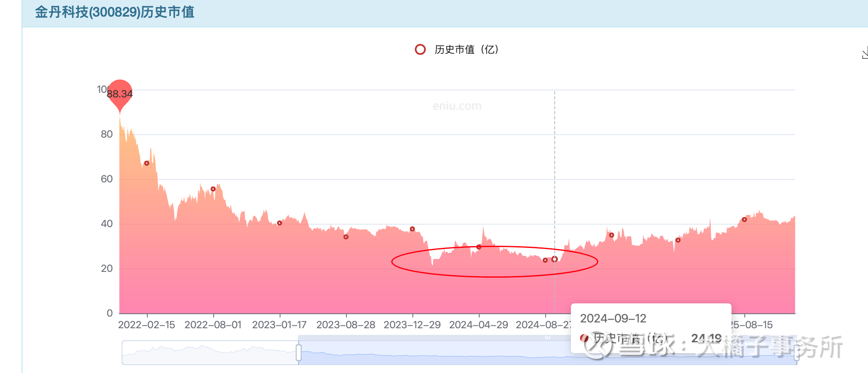Pick the data point marker above 2024-04-29
The height and width of the screenshot is (373, 868).
click(479, 247)
